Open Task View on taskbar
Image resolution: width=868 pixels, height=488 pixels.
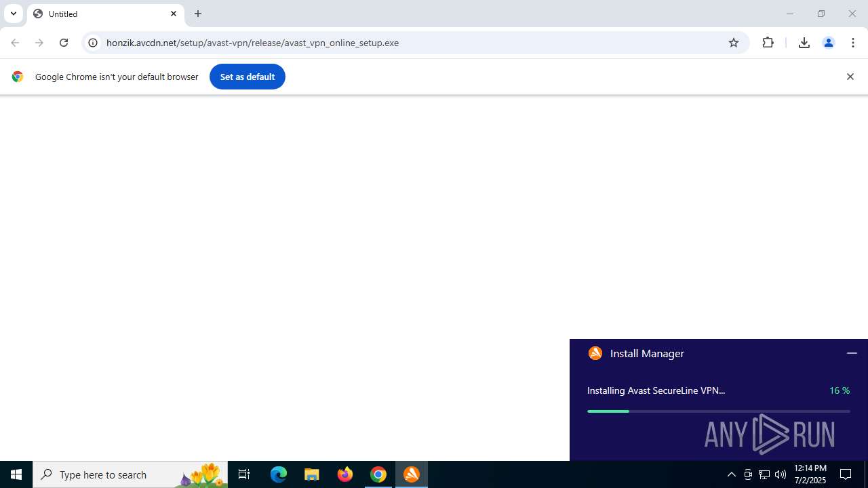click(x=244, y=474)
